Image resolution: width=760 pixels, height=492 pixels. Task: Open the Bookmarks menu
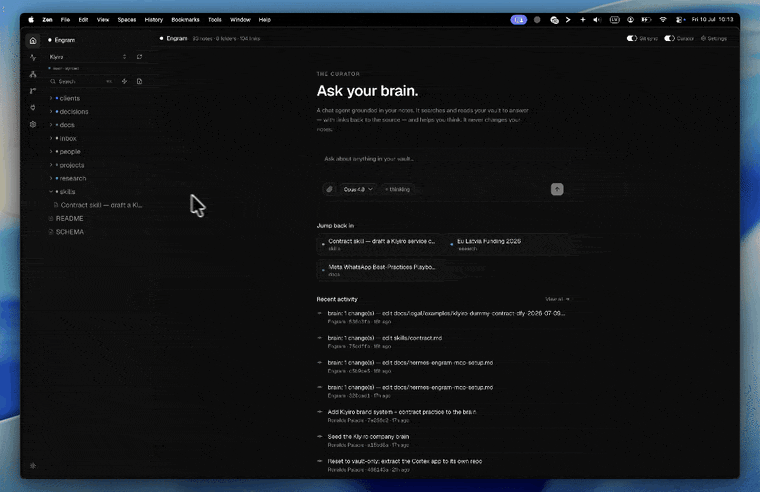click(x=185, y=20)
